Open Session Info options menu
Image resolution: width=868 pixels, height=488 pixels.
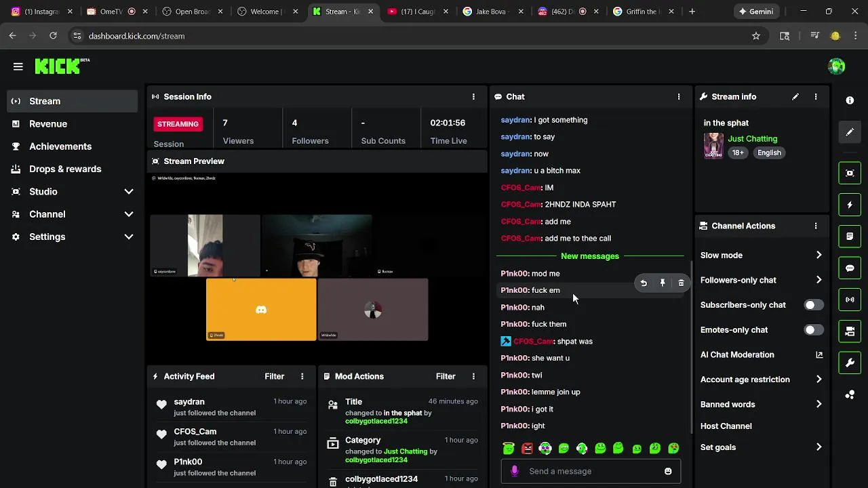tap(473, 97)
